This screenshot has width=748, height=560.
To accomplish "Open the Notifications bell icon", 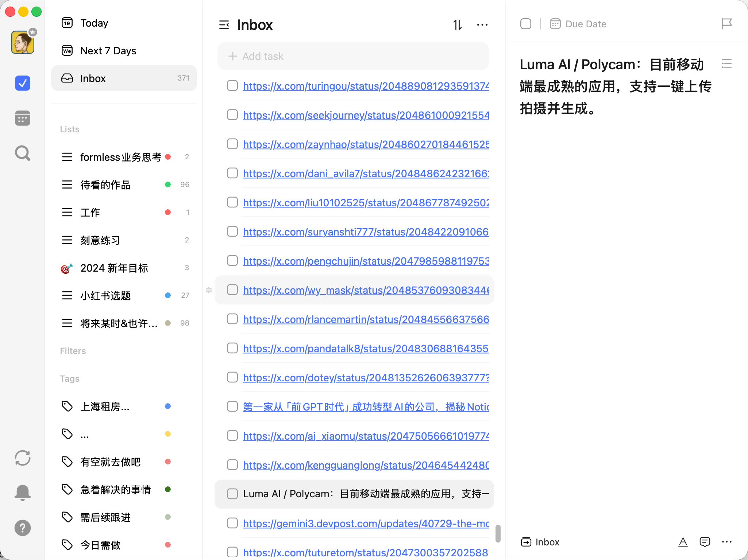I will coord(23,493).
